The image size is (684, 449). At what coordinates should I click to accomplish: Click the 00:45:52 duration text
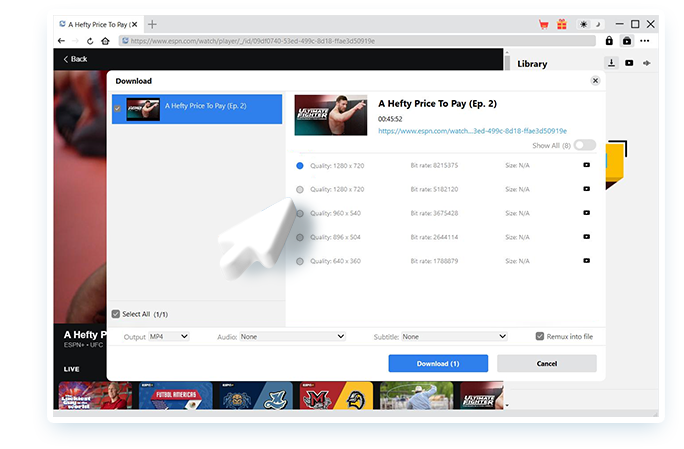point(390,119)
